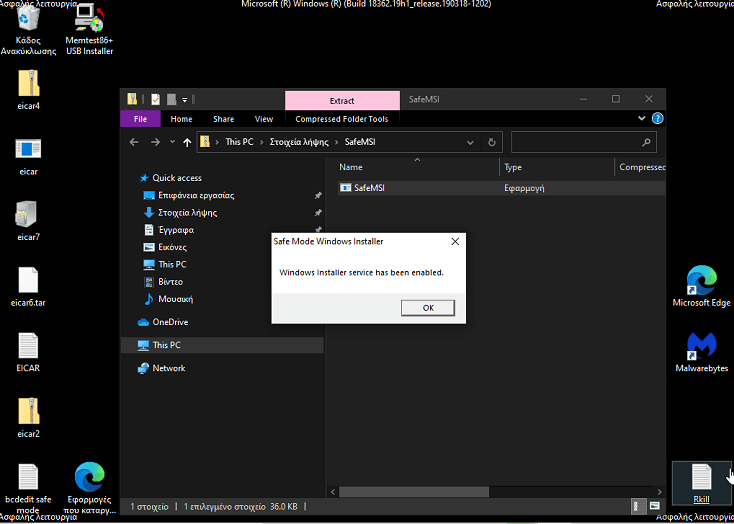Screen dimensions: 734x524
Task: Expand the ribbon with chevron arrow
Action: tap(642, 118)
